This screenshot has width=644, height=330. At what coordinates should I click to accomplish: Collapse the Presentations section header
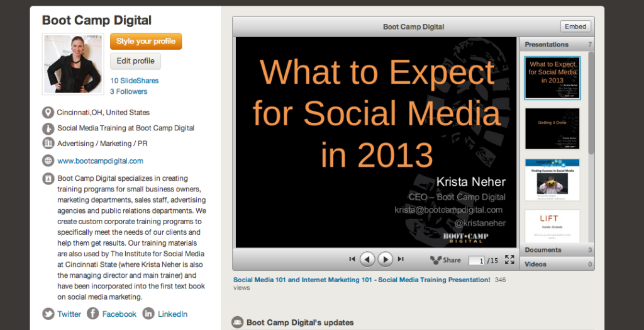tap(547, 45)
